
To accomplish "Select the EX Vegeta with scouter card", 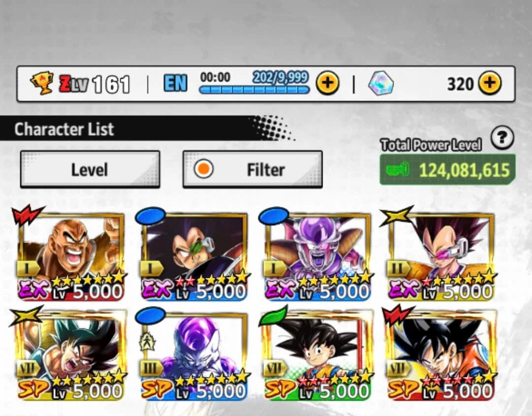I will [x=441, y=256].
